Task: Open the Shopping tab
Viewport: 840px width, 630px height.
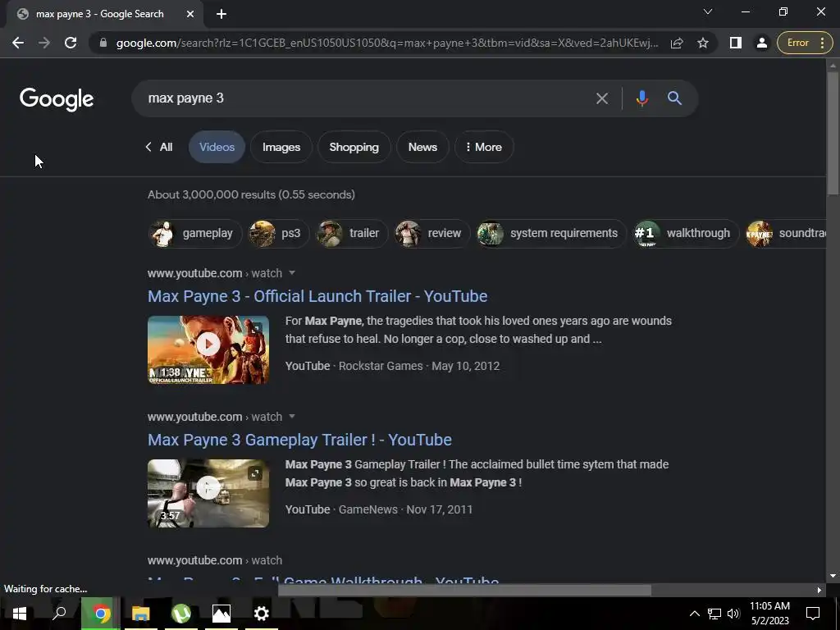Action: (354, 147)
